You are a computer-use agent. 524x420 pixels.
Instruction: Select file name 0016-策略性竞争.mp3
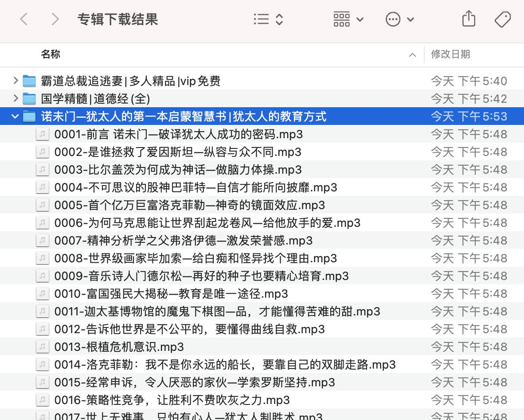pos(172,400)
